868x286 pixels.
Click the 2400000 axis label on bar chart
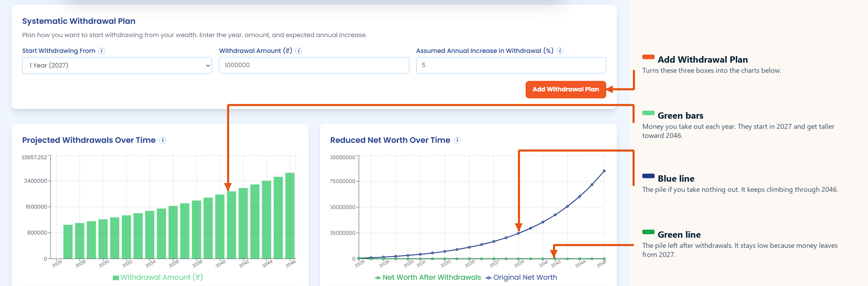pos(35,181)
